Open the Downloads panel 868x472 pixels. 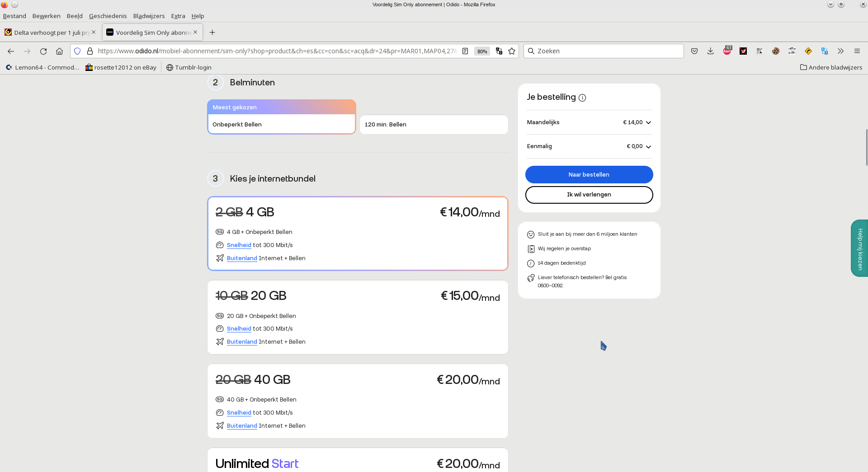point(711,51)
